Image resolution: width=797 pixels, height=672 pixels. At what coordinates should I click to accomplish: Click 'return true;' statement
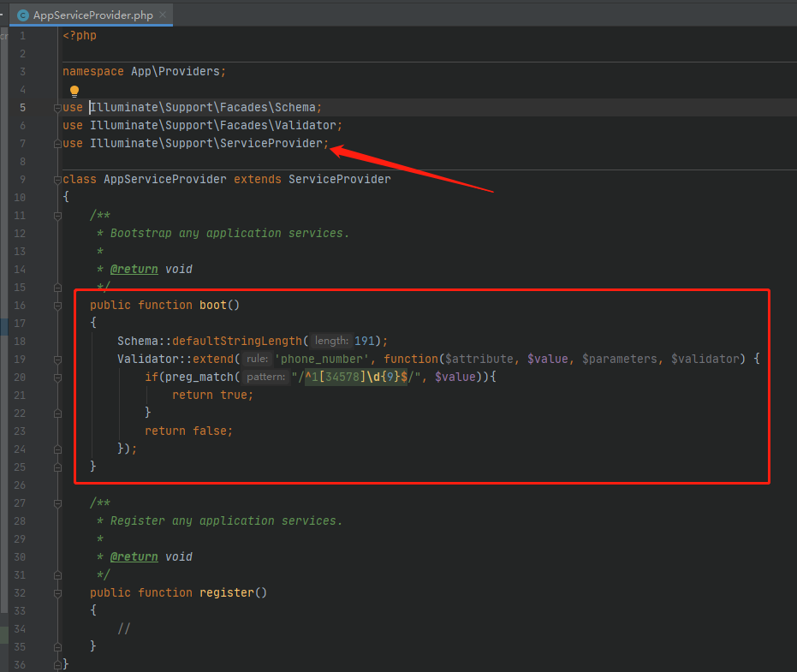click(x=212, y=395)
